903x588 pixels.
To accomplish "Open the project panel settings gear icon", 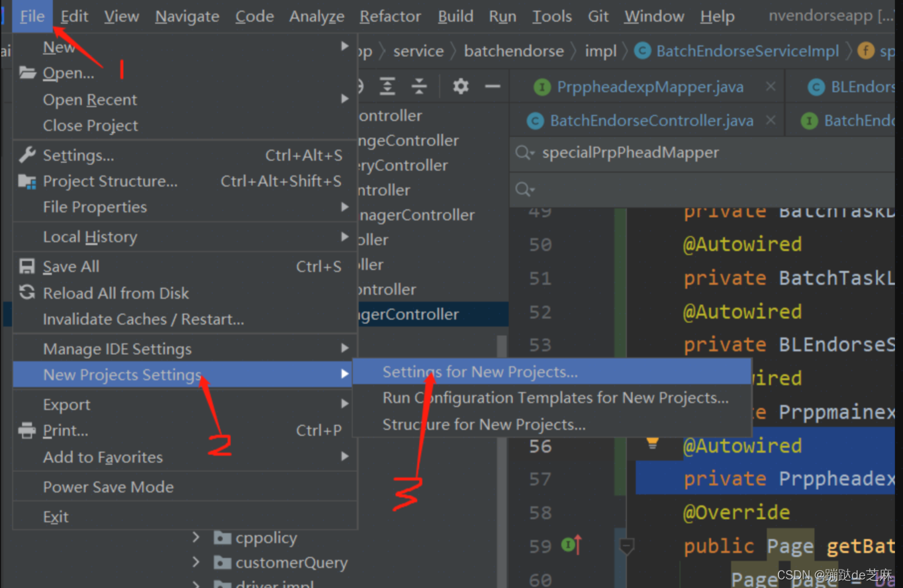I will point(461,86).
